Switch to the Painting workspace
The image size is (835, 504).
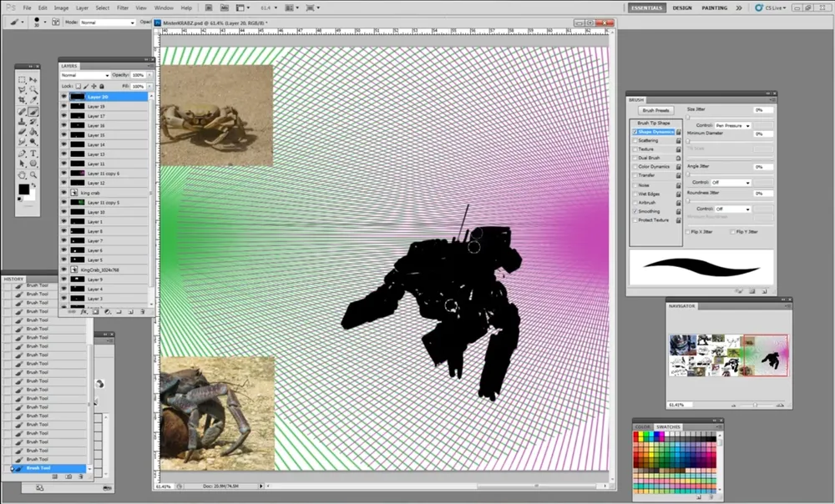714,8
